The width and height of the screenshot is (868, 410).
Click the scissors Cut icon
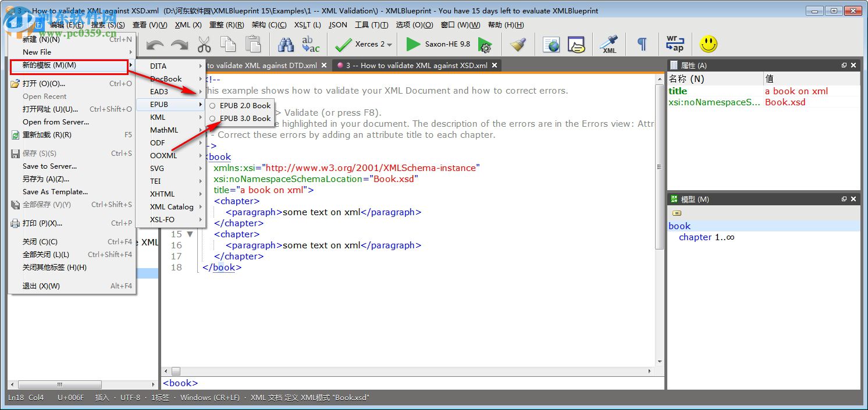point(204,44)
